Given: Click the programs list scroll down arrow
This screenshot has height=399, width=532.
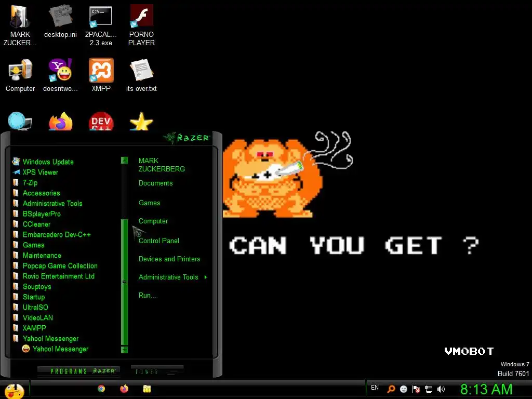Looking at the screenshot, I should pyautogui.click(x=125, y=350).
